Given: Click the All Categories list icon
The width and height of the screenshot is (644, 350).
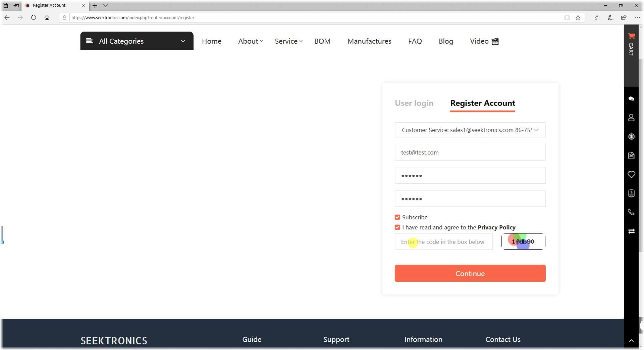Looking at the screenshot, I should pyautogui.click(x=89, y=41).
